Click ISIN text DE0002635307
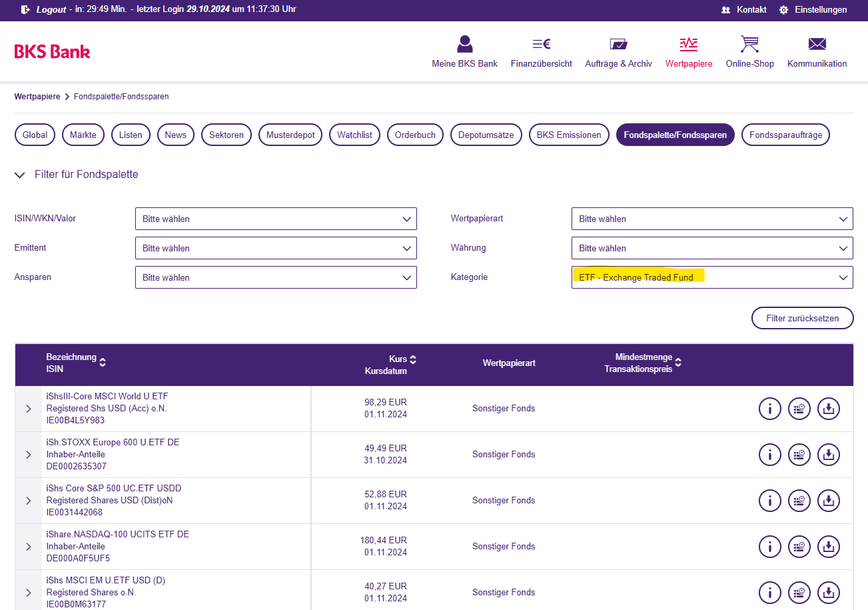 pos(76,467)
